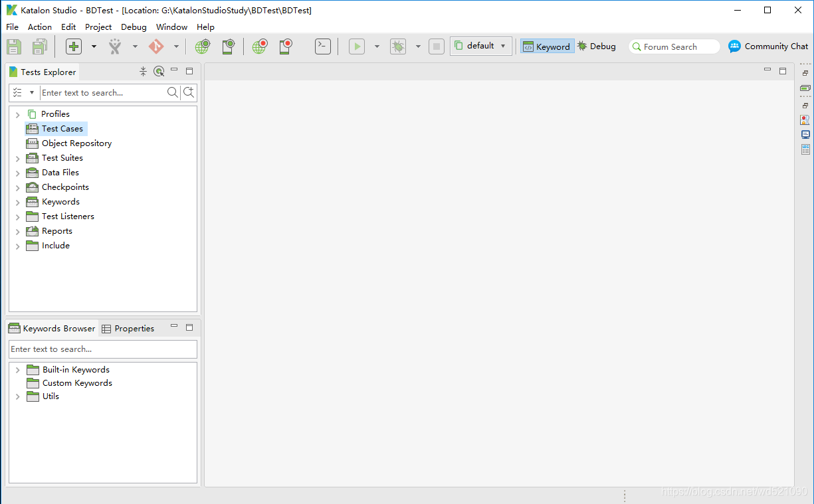Select the Keywords Browser tab
The image size is (814, 504).
pos(52,329)
